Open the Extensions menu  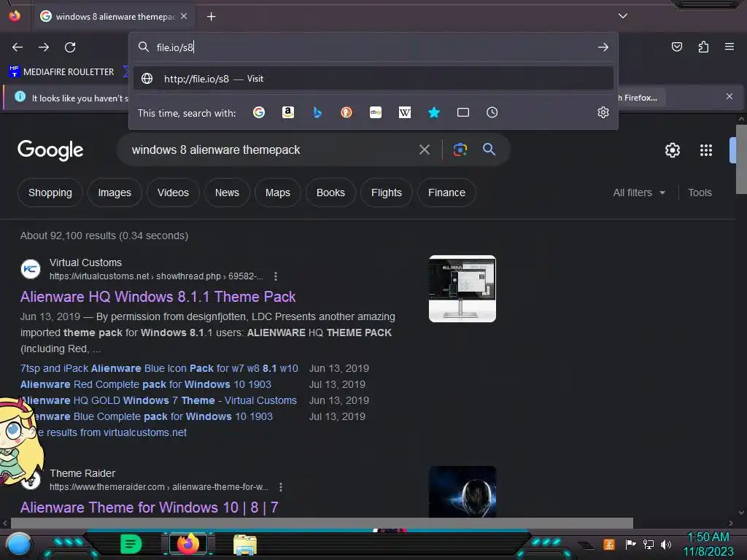pos(703,47)
